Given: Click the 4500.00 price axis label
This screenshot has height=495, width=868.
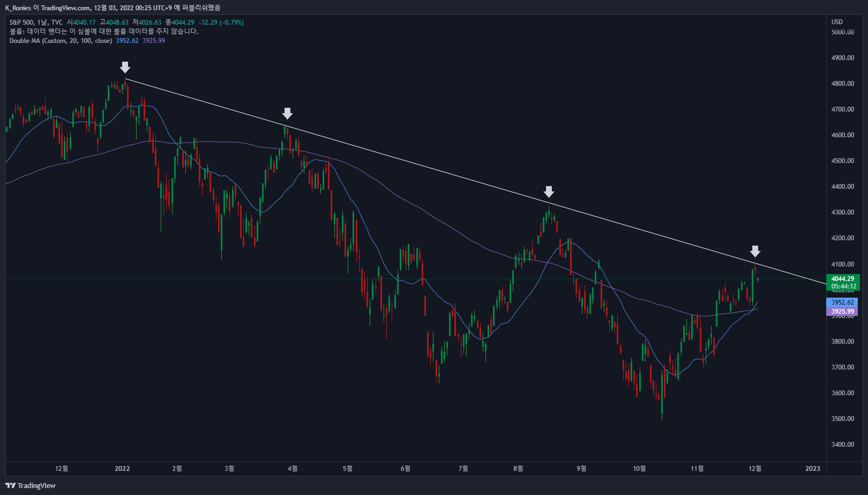Looking at the screenshot, I should [843, 161].
